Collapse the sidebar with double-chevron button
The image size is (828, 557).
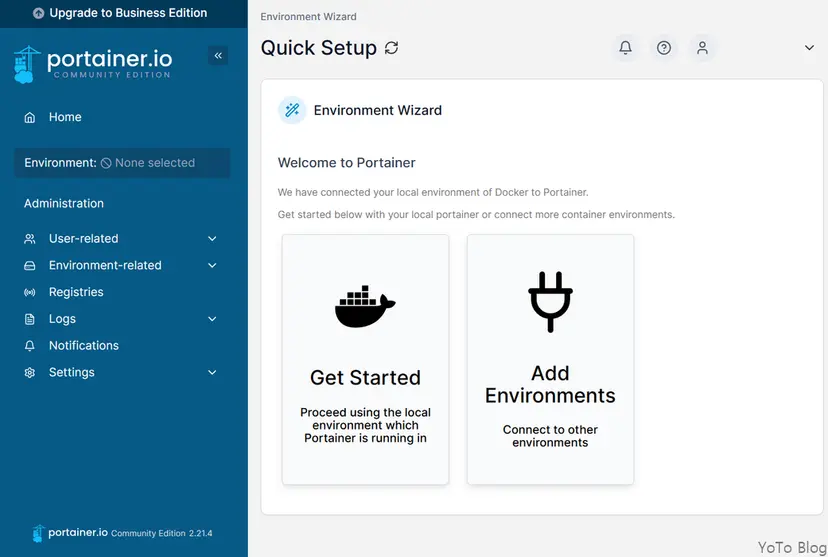[218, 55]
